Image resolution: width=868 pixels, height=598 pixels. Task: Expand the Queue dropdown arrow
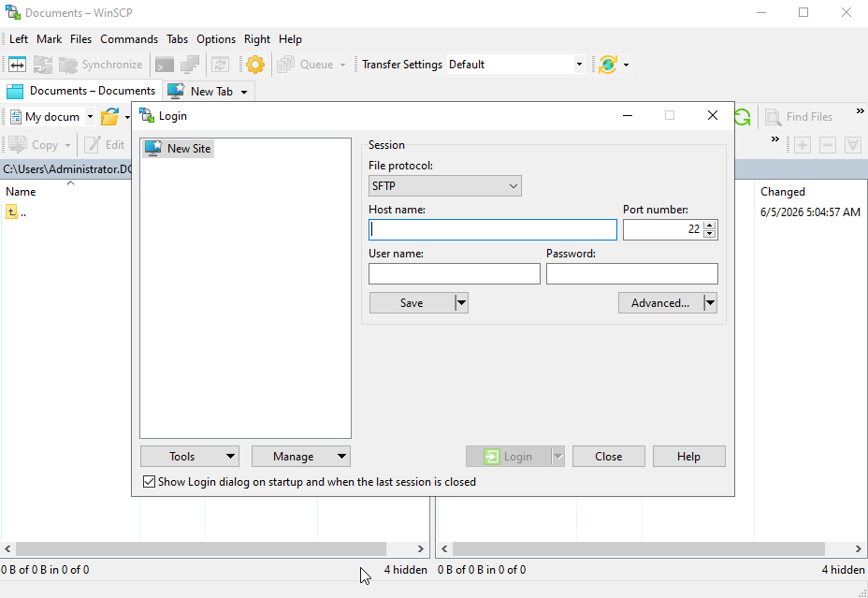tap(342, 65)
